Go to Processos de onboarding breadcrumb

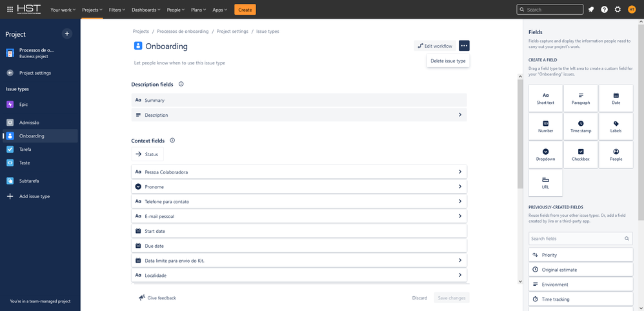pos(183,31)
